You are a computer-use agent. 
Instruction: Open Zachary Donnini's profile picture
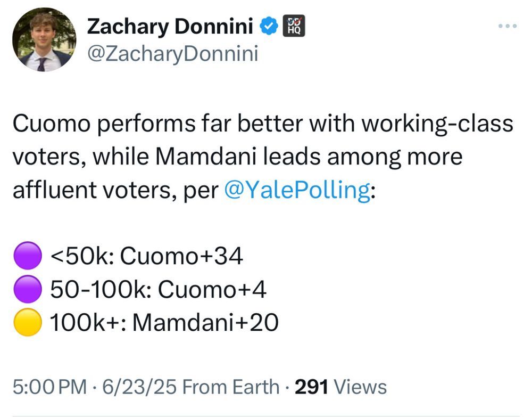tap(44, 39)
